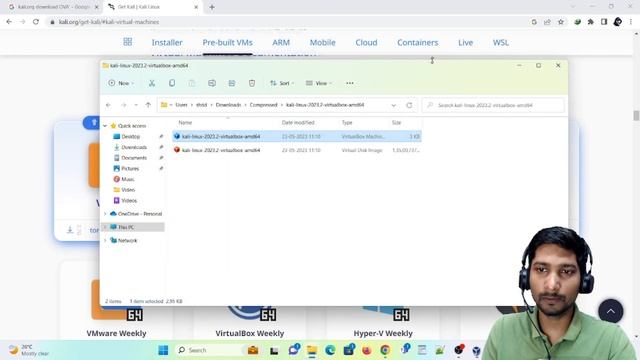Open the New item menu in File Explorer
The image size is (640, 360).
tap(121, 83)
